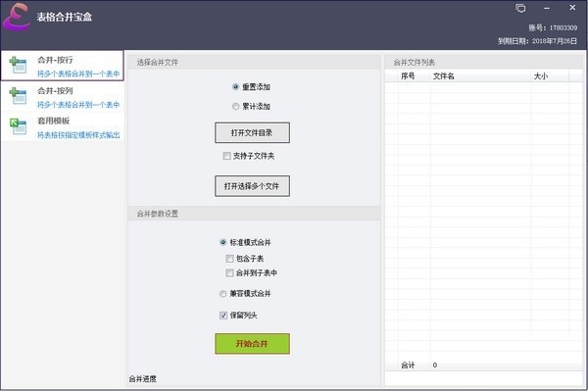Screen dimensions: 588x391
Task: Switch to 合并-按行 mode
Action: tap(63, 66)
